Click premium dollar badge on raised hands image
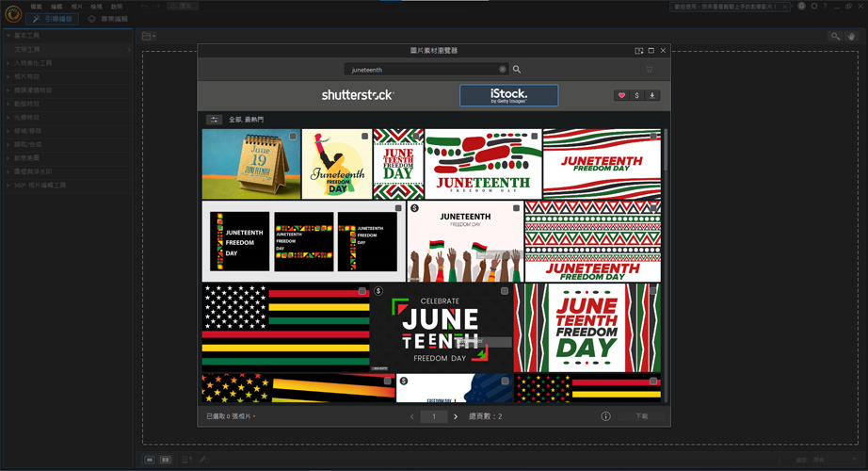The width and height of the screenshot is (868, 471). (x=414, y=208)
